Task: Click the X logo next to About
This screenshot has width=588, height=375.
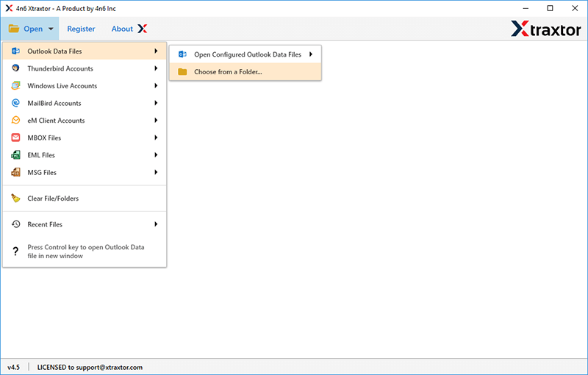Action: click(x=142, y=29)
